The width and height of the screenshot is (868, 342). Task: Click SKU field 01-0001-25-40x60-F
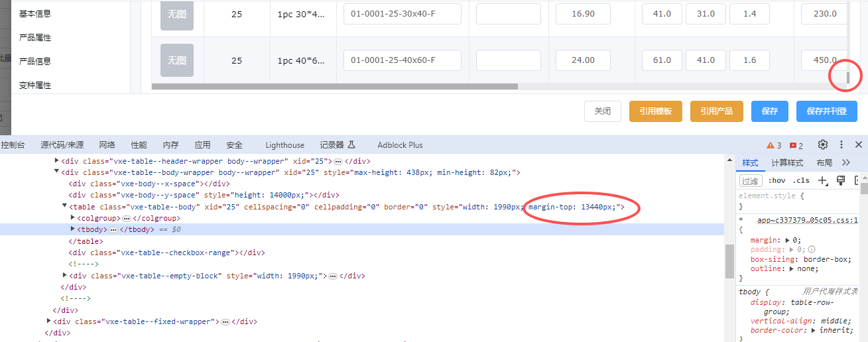tap(403, 60)
